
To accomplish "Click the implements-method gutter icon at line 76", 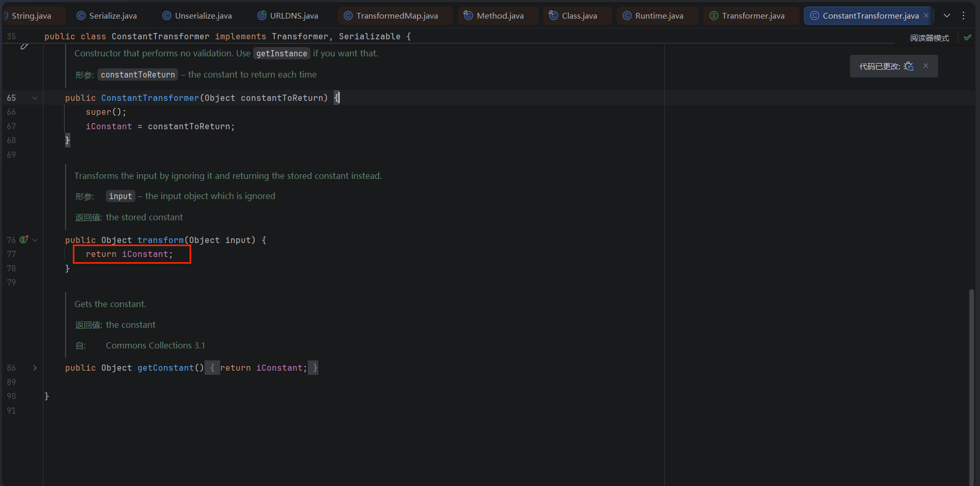I will (x=24, y=239).
